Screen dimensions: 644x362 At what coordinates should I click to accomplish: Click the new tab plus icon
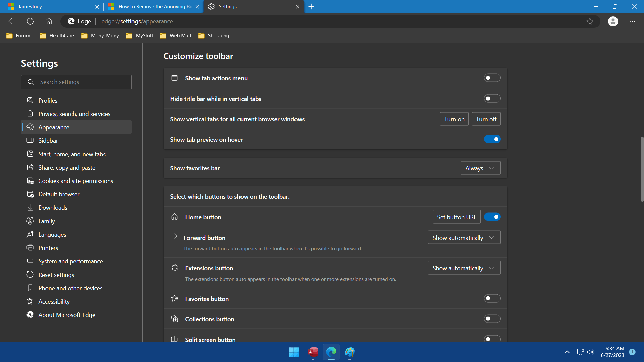311,7
